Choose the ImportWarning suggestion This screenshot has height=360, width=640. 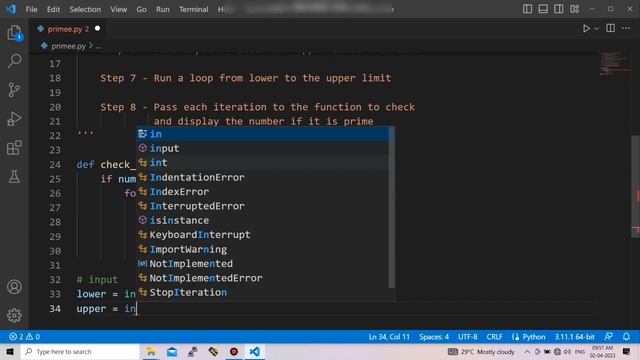tap(262, 249)
